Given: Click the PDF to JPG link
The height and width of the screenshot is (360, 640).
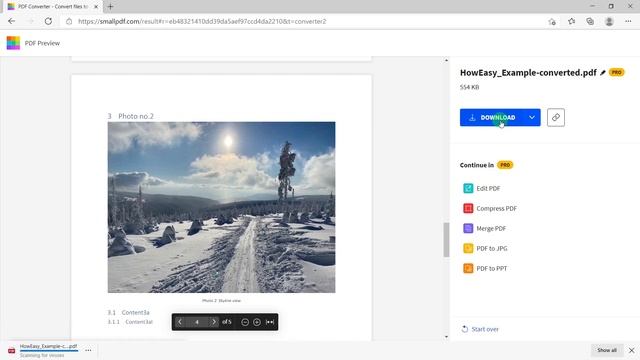Looking at the screenshot, I should point(492,248).
